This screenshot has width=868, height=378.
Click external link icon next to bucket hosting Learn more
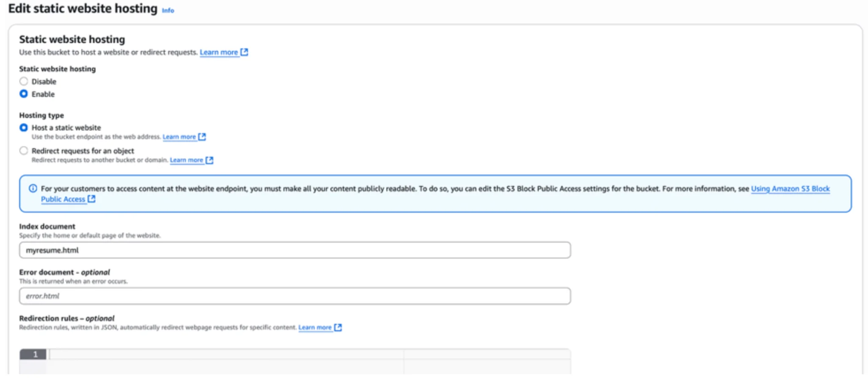245,52
